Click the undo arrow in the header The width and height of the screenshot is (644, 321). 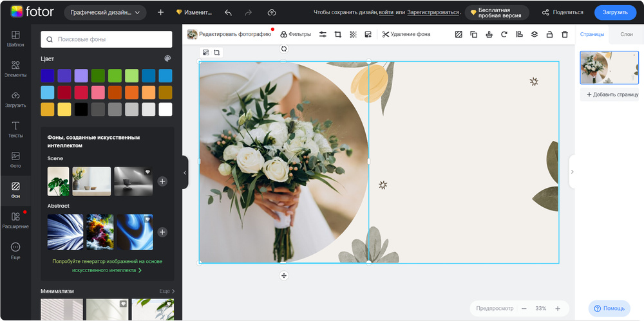[228, 12]
